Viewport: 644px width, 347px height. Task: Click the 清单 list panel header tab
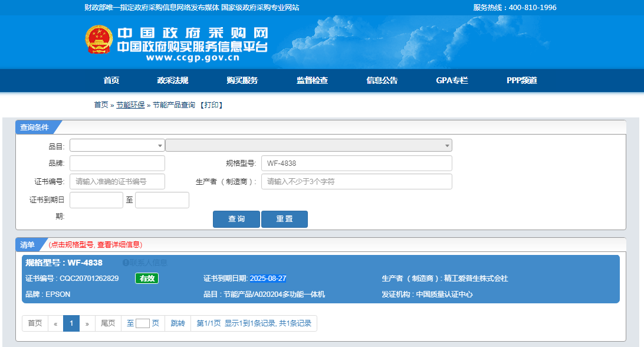[27, 245]
